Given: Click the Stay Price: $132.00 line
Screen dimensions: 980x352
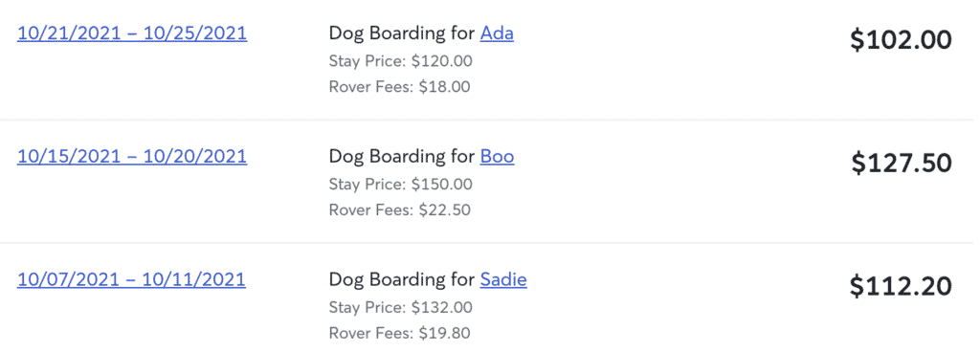Looking at the screenshot, I should pyautogui.click(x=401, y=307).
